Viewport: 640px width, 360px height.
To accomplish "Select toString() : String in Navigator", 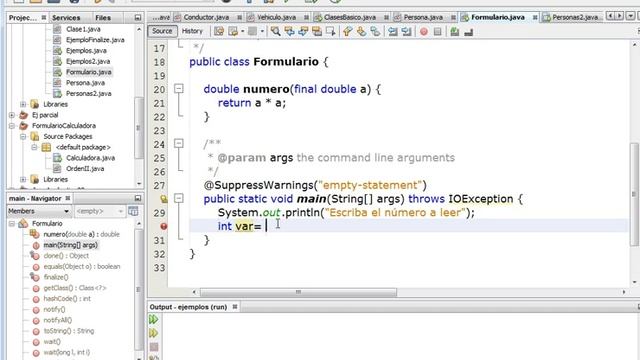I will 69,331.
